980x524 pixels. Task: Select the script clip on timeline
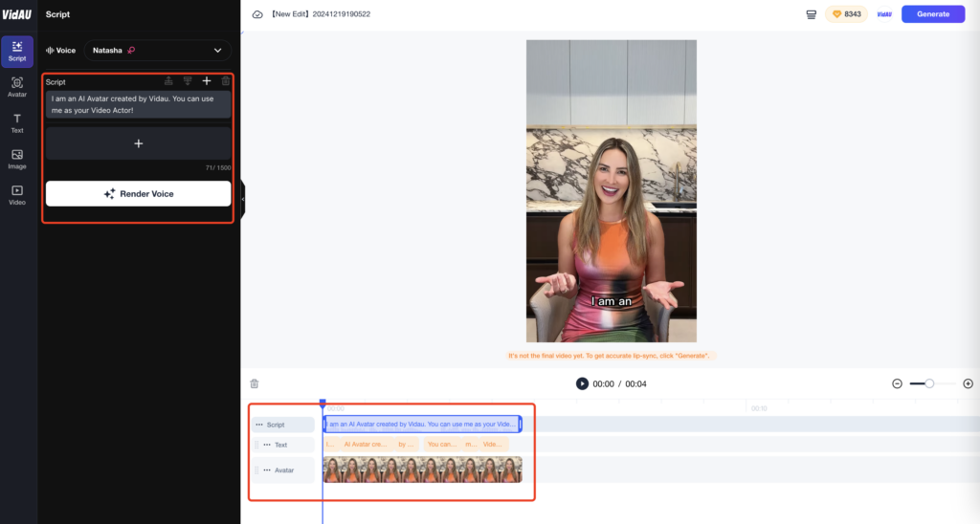pos(422,424)
